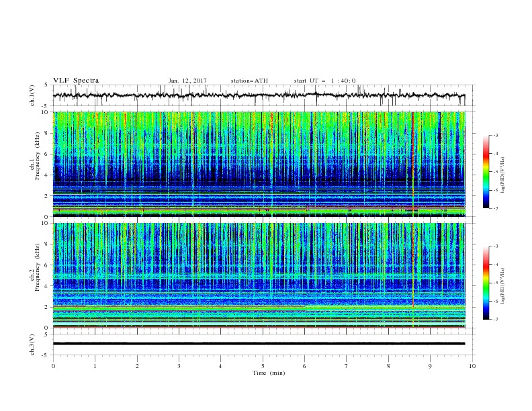Click time axis tick label "9"
532x411 pixels.
[x=430, y=366]
